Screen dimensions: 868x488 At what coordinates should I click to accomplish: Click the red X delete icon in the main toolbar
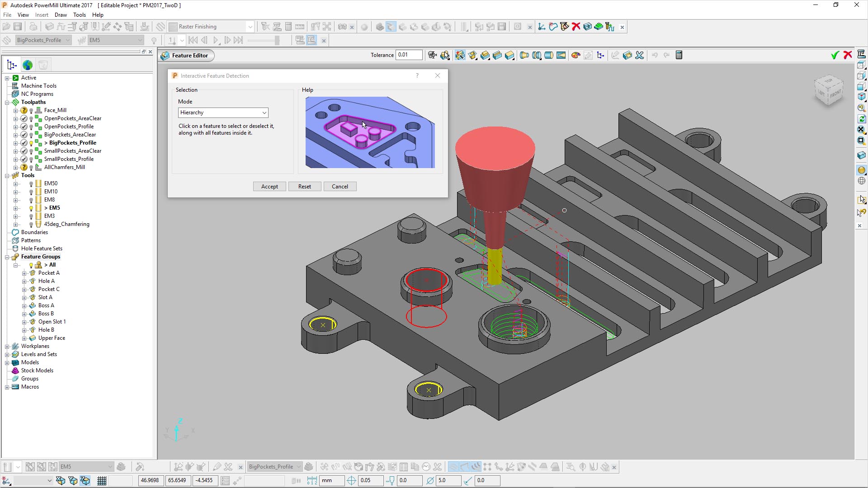[x=576, y=27]
